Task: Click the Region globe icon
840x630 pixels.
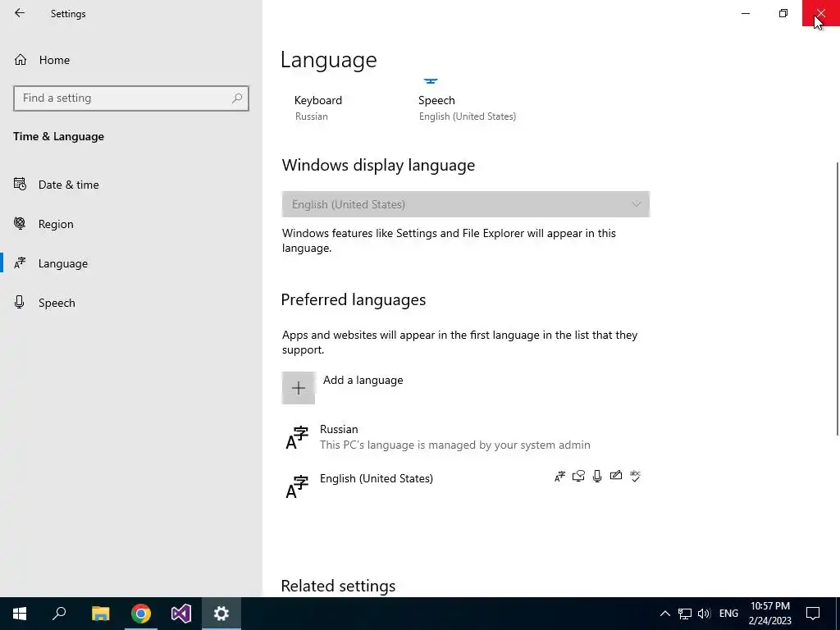Action: (20, 223)
